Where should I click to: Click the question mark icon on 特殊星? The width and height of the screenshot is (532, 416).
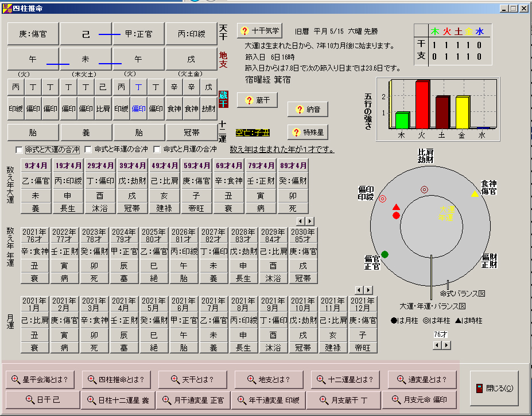[297, 133]
